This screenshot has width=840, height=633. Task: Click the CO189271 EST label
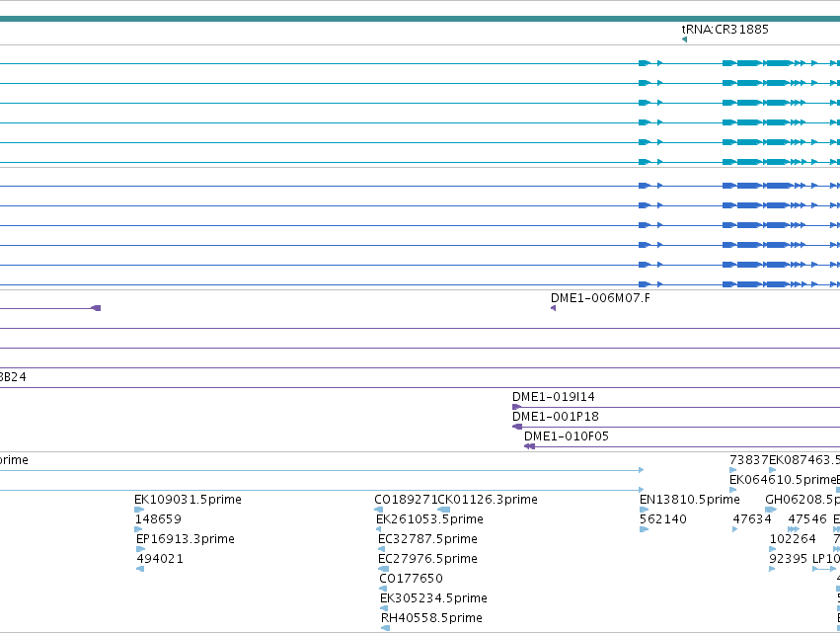(406, 500)
